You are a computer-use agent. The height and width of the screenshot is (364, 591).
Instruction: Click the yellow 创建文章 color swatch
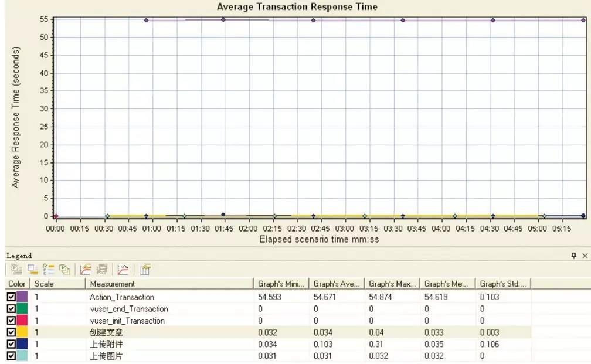(x=22, y=332)
